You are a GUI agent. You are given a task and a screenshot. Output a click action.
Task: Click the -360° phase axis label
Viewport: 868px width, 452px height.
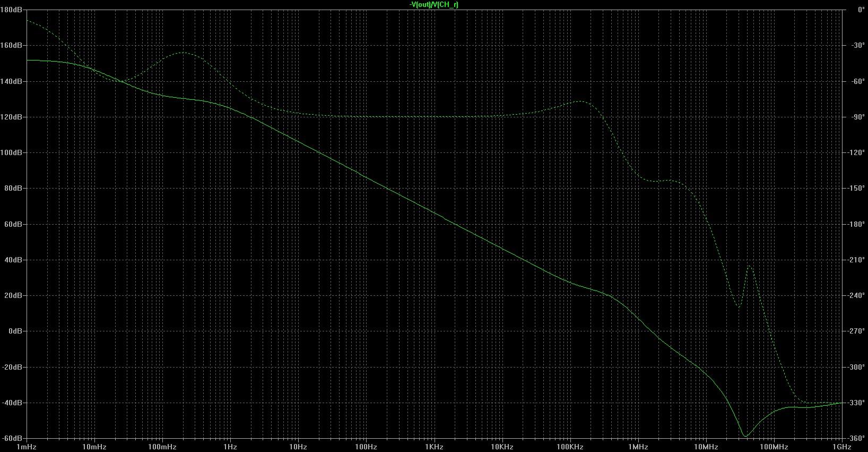tap(856, 438)
